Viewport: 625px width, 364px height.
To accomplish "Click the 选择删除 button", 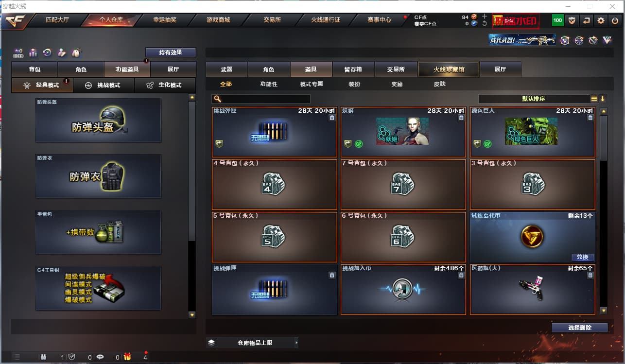I will (580, 328).
